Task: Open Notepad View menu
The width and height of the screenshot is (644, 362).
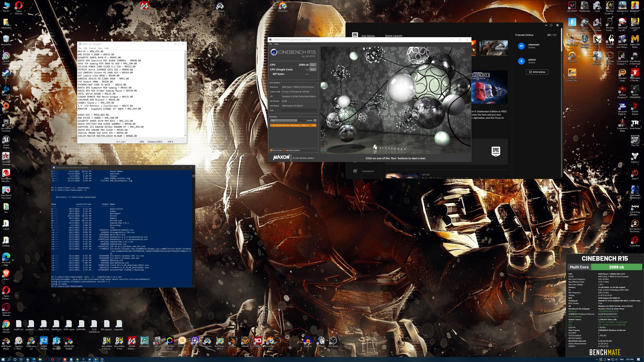Action: (x=100, y=48)
